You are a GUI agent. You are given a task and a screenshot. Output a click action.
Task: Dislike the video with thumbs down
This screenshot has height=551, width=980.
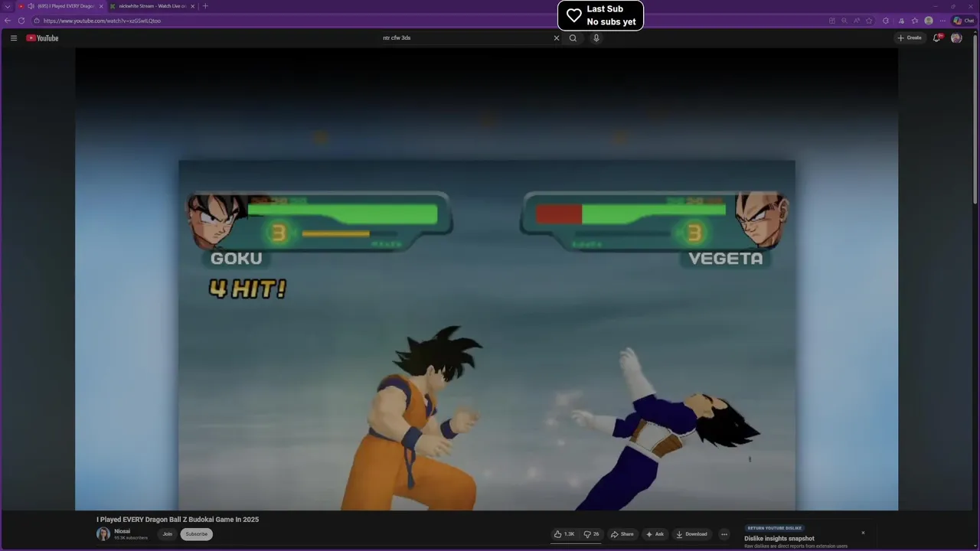(591, 534)
